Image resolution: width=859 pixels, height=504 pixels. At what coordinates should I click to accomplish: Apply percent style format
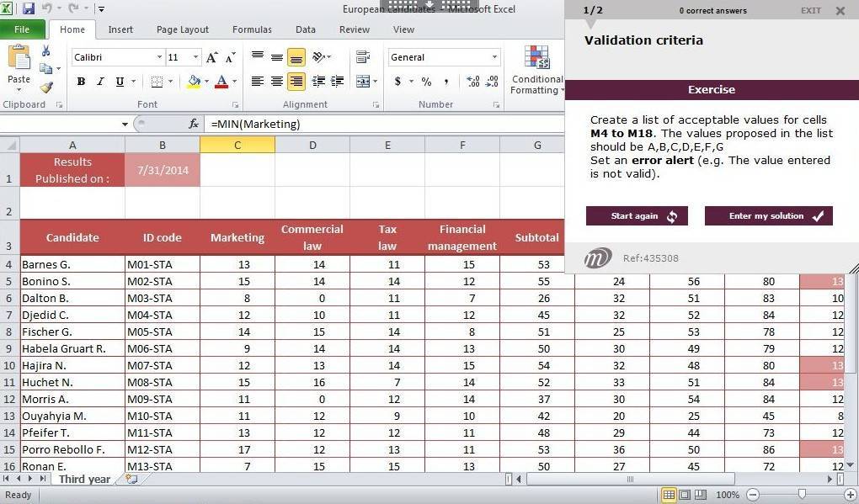426,82
